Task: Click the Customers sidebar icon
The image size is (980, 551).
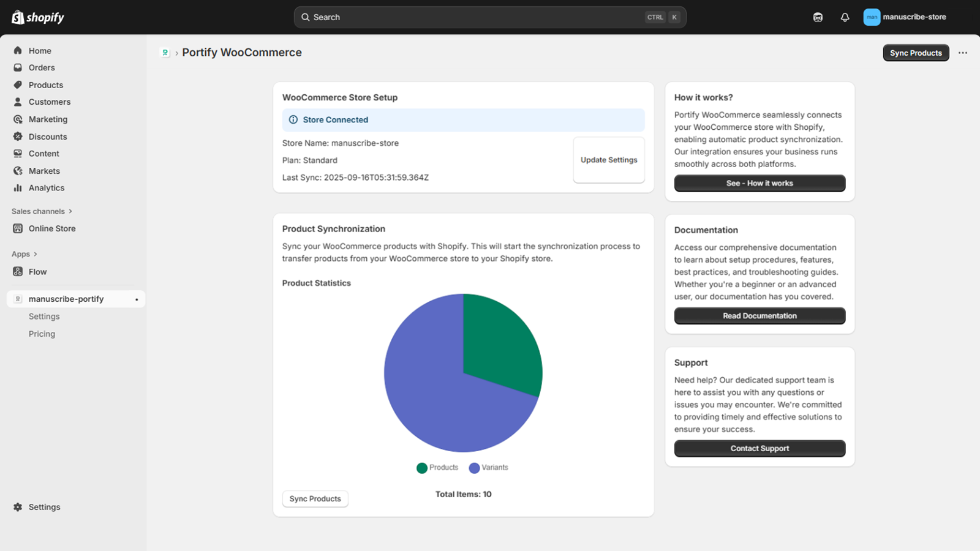Action: (x=18, y=102)
